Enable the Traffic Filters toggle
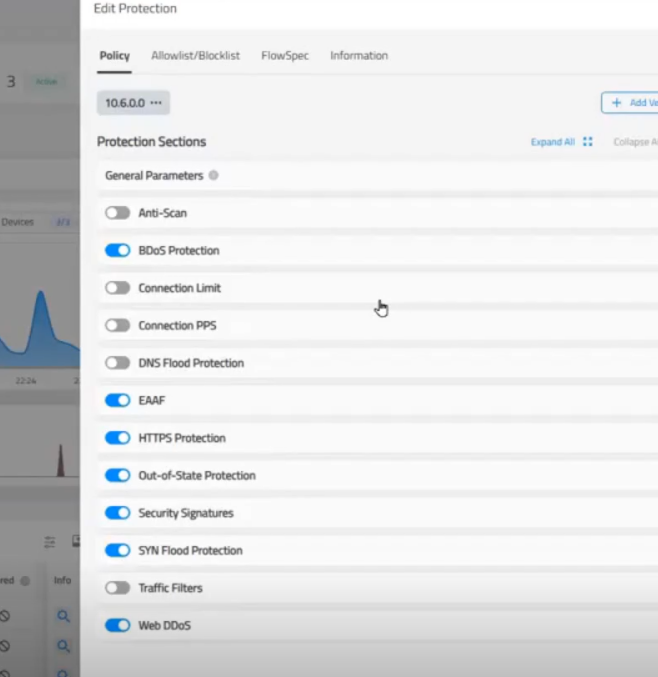658x677 pixels. click(117, 588)
